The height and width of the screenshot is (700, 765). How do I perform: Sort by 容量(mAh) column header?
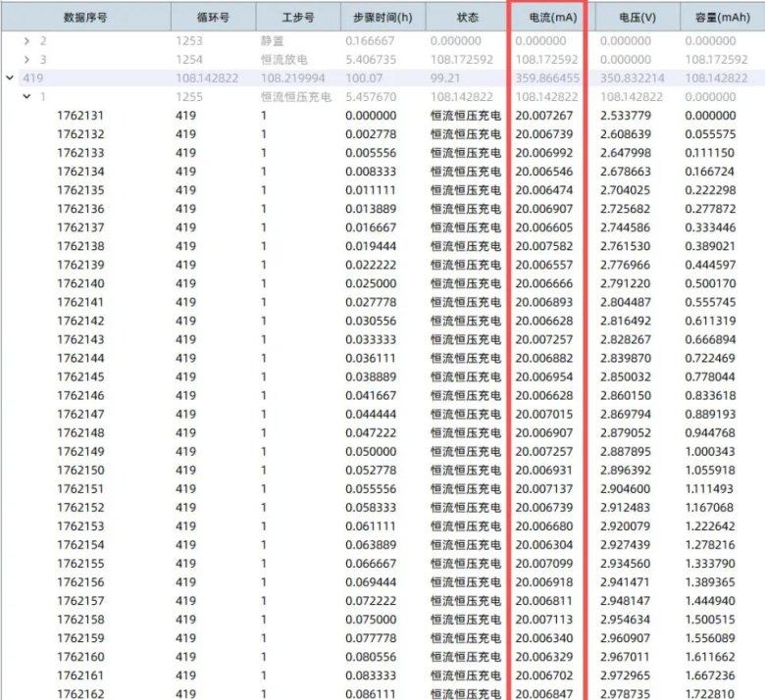point(720,18)
